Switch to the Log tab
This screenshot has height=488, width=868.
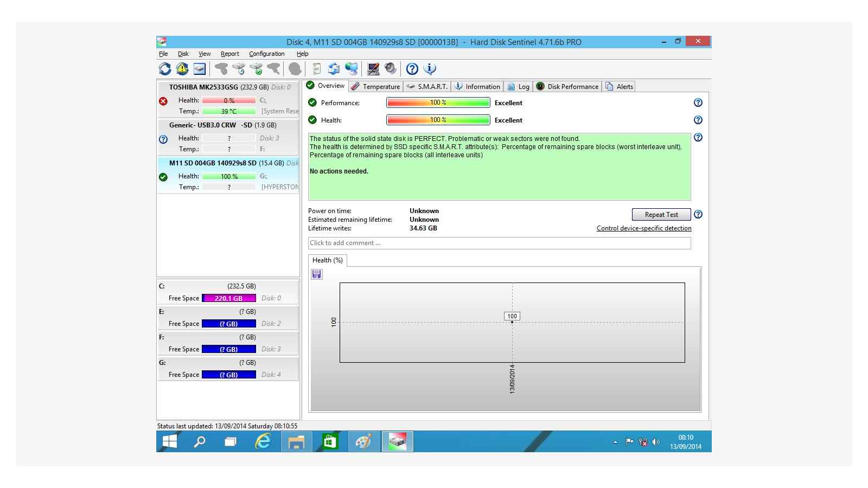point(518,86)
